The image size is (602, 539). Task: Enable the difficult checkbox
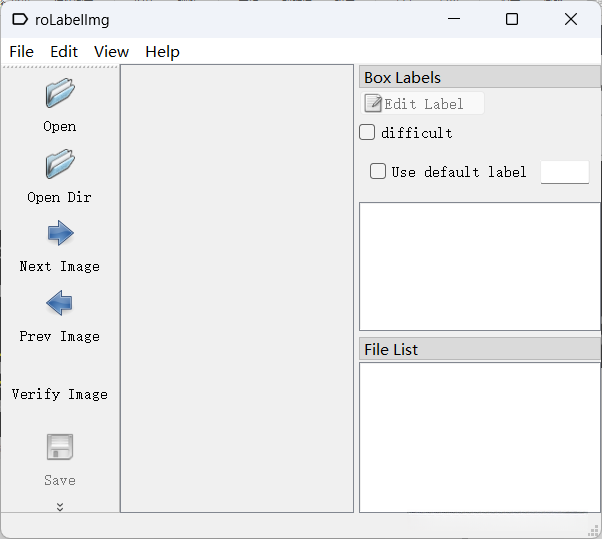[x=367, y=132]
